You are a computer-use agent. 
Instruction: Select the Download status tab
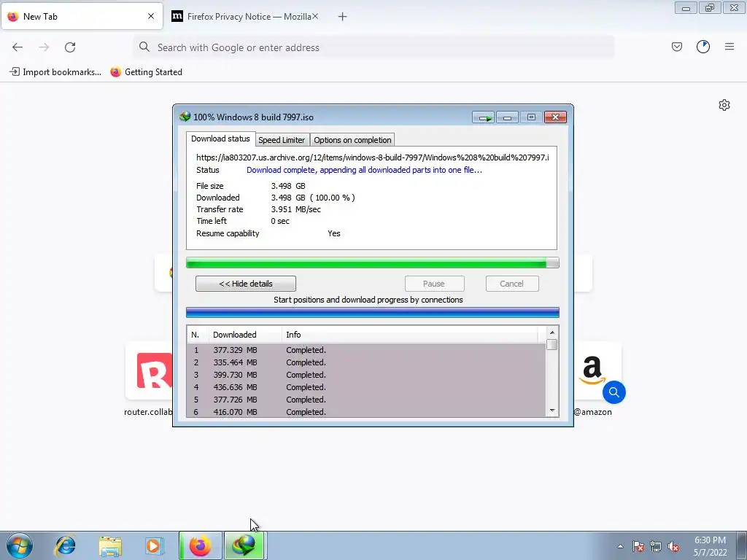click(x=220, y=139)
